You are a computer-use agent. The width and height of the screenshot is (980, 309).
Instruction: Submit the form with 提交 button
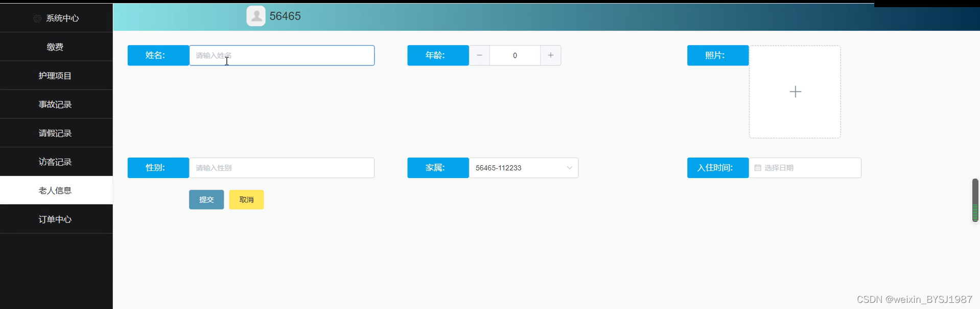pyautogui.click(x=206, y=200)
